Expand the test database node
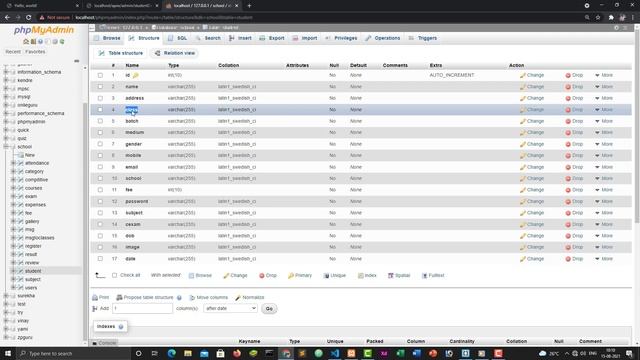Viewport: 640px width, 360px height. [x=6, y=304]
